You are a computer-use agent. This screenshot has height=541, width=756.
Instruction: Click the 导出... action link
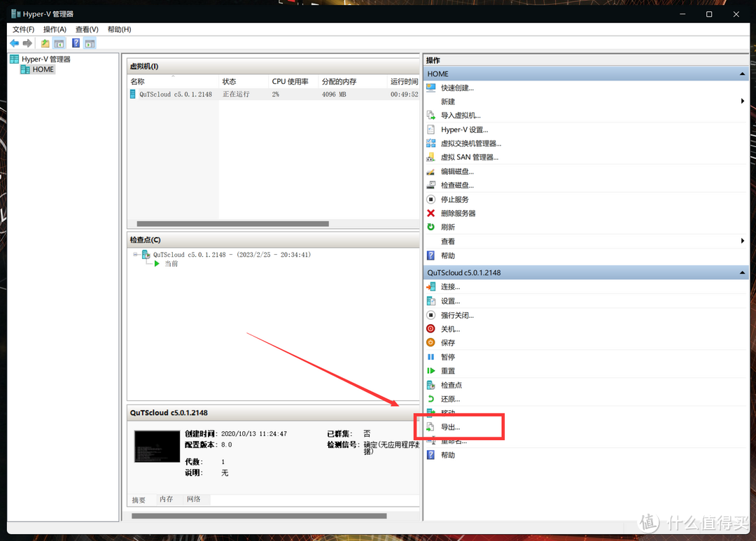coord(450,427)
